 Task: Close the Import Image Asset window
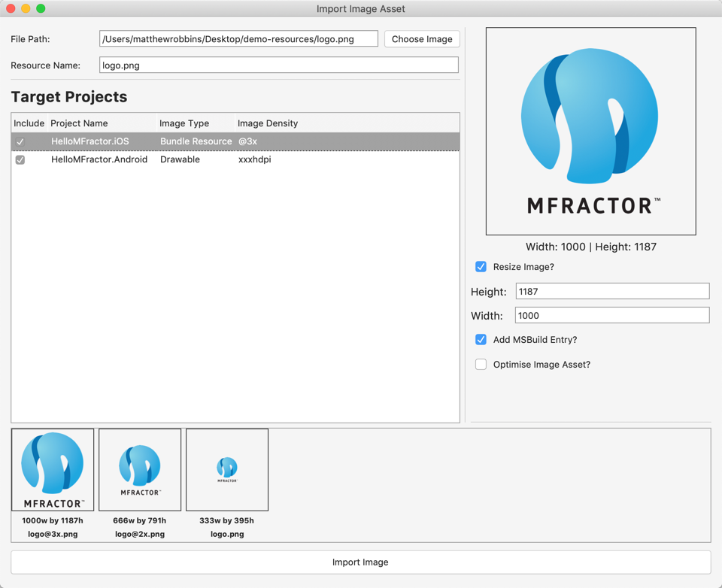(x=11, y=8)
